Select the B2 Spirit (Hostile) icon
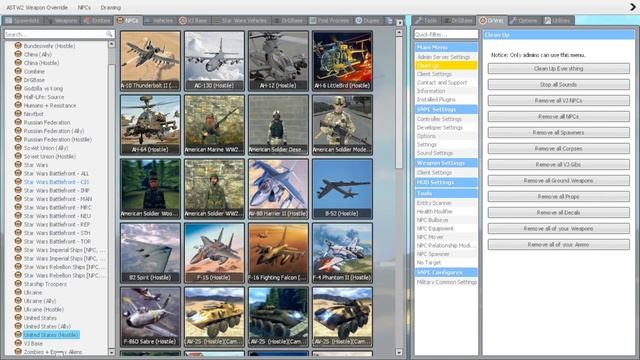 click(x=150, y=253)
